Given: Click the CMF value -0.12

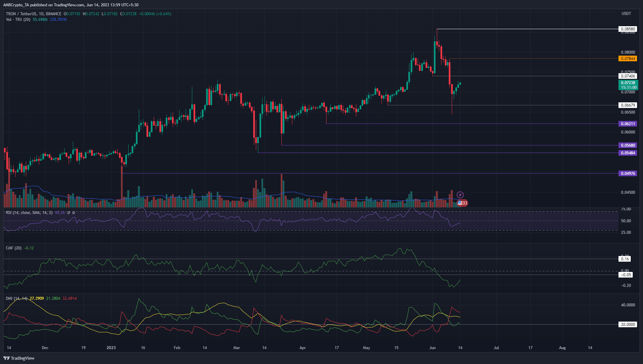Looking at the screenshot, I should pos(29,248).
